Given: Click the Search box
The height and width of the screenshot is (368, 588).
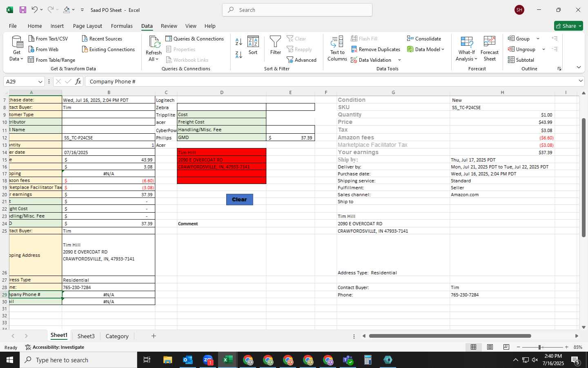Looking at the screenshot, I should tap(297, 10).
